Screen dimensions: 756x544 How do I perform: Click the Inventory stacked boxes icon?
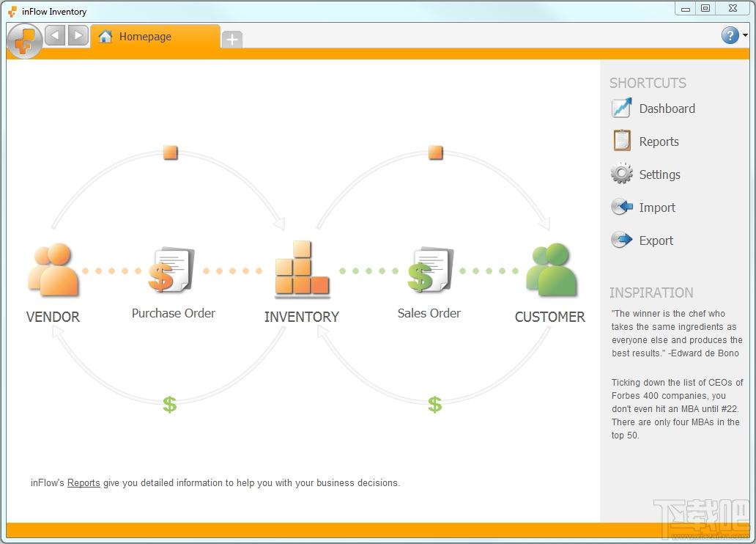303,268
